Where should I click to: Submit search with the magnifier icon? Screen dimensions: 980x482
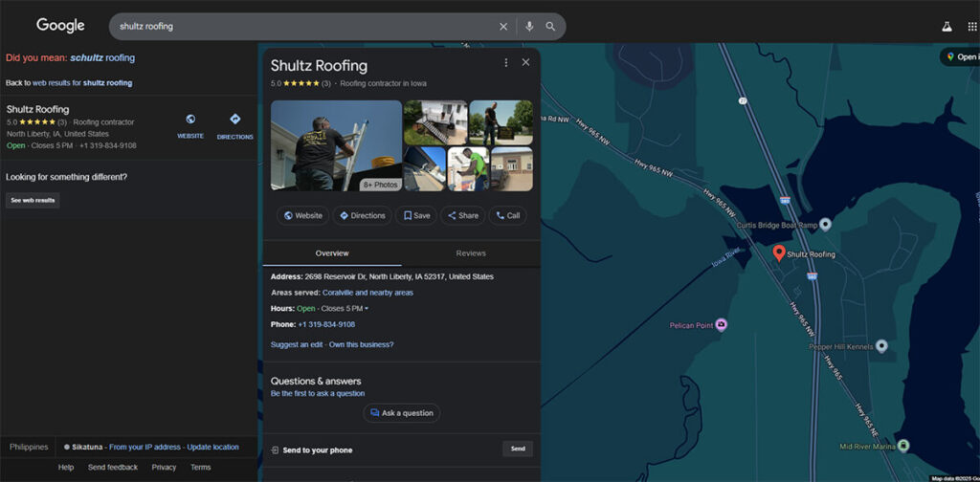coord(550,26)
